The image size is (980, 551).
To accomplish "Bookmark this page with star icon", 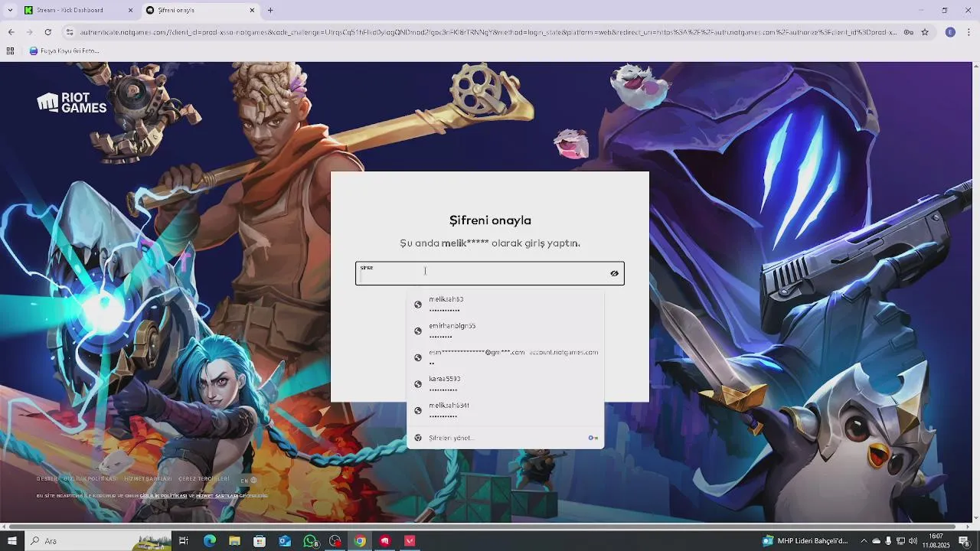I will pos(925,32).
